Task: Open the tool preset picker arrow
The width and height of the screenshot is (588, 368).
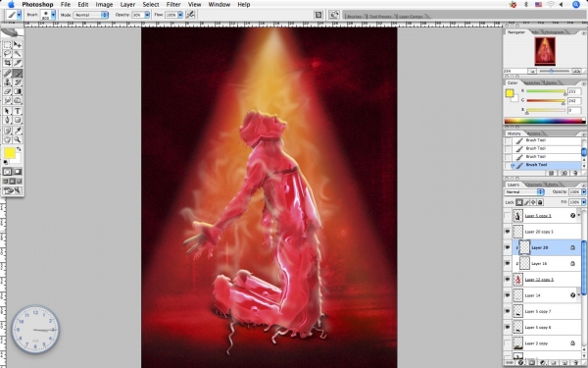Action: pyautogui.click(x=19, y=15)
